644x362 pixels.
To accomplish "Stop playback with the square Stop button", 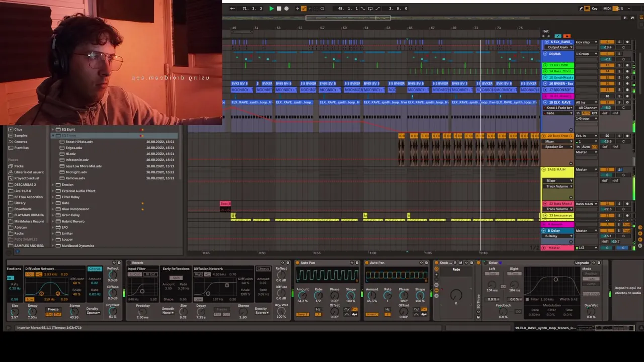I will point(279,8).
